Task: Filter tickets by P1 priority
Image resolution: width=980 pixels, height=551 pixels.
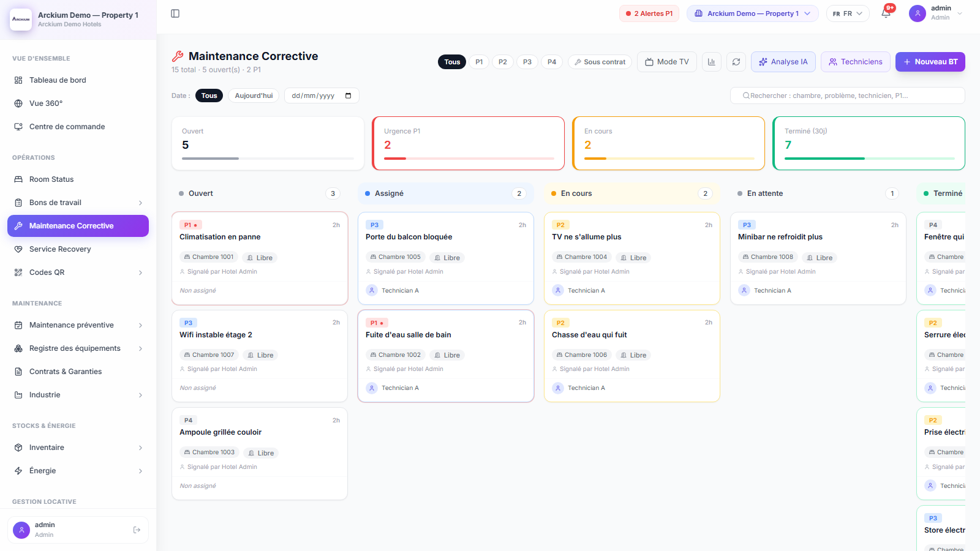Action: tap(479, 62)
